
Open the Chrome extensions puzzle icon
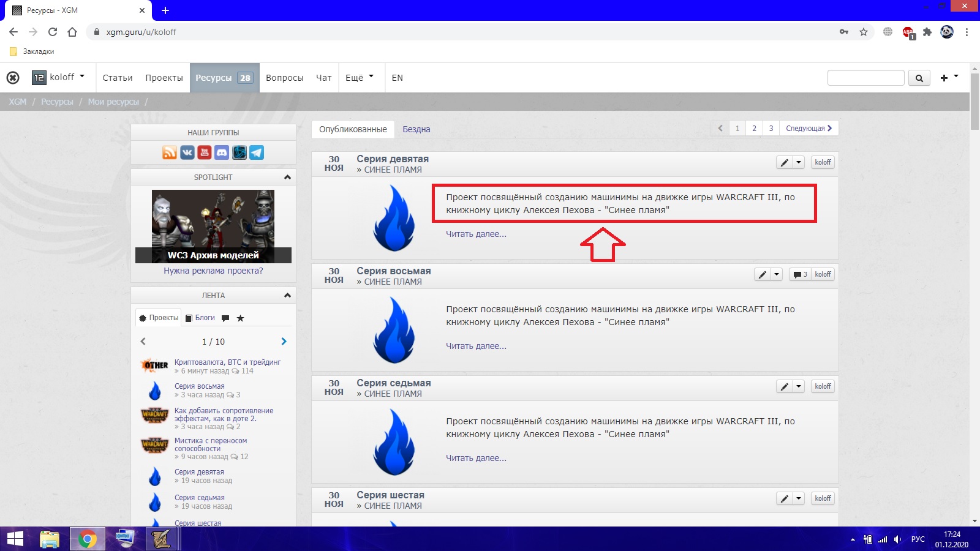[x=927, y=32]
